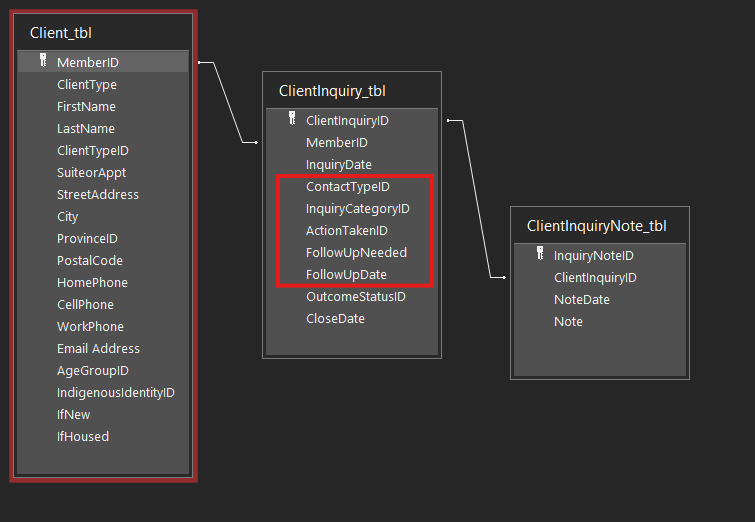755x522 pixels.
Task: Select the ClientInquiryNote_tbl title bar
Action: coord(596,226)
